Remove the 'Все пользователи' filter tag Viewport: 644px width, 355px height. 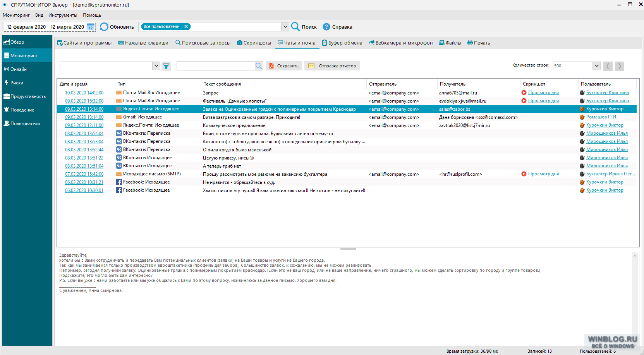pos(186,26)
